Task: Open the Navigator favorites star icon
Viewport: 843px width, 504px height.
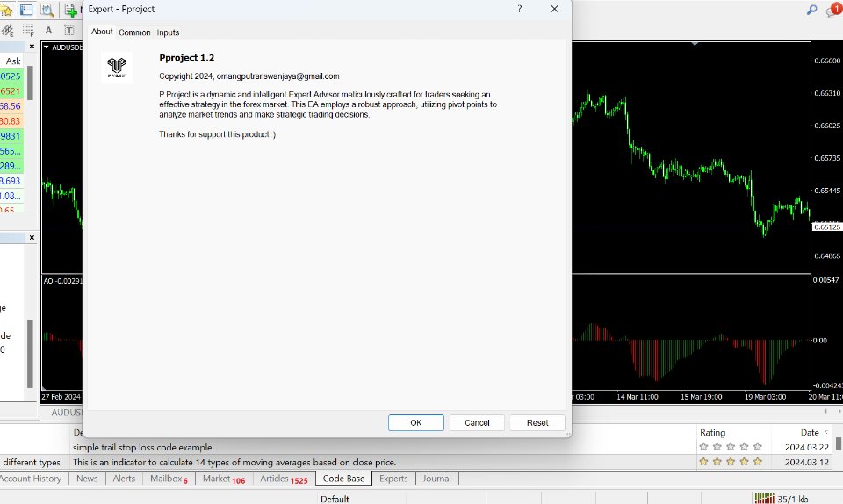Action: tap(6, 10)
